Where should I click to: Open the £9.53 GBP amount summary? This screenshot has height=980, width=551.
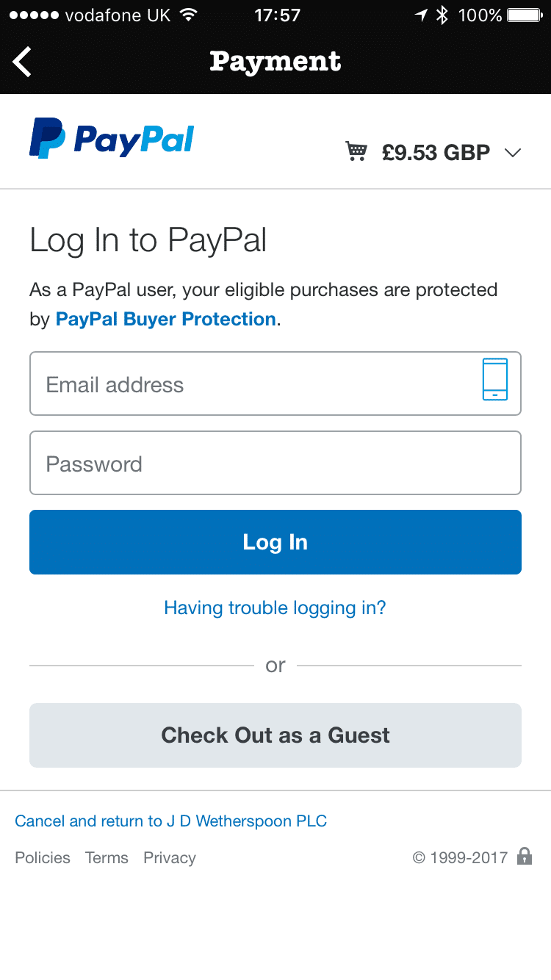point(436,153)
